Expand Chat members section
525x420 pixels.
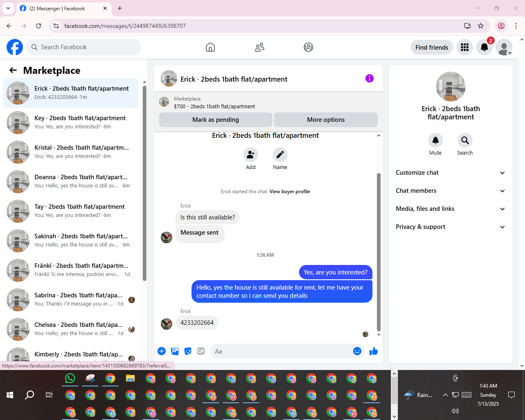(450, 191)
